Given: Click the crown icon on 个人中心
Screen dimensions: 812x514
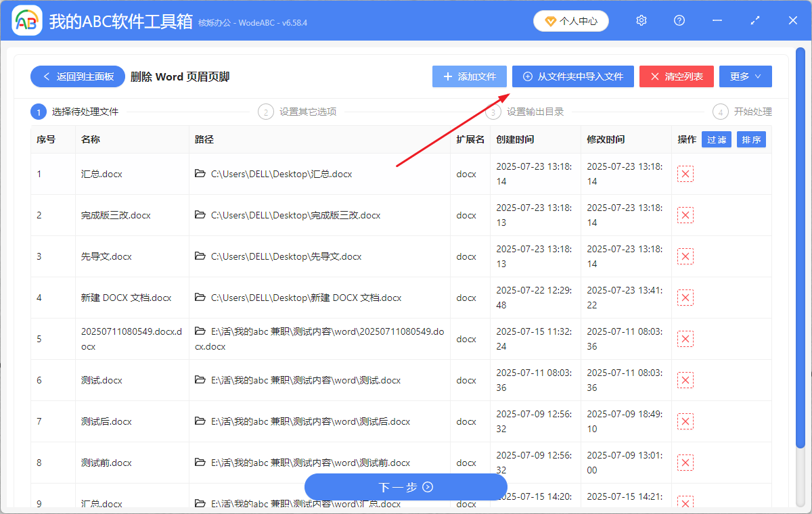Looking at the screenshot, I should pyautogui.click(x=550, y=21).
